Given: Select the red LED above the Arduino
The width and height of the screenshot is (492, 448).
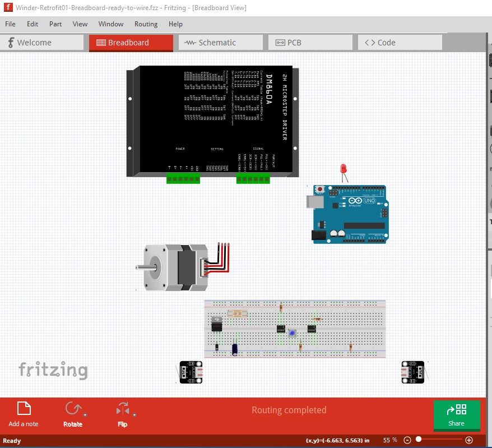Looking at the screenshot, I should (344, 173).
